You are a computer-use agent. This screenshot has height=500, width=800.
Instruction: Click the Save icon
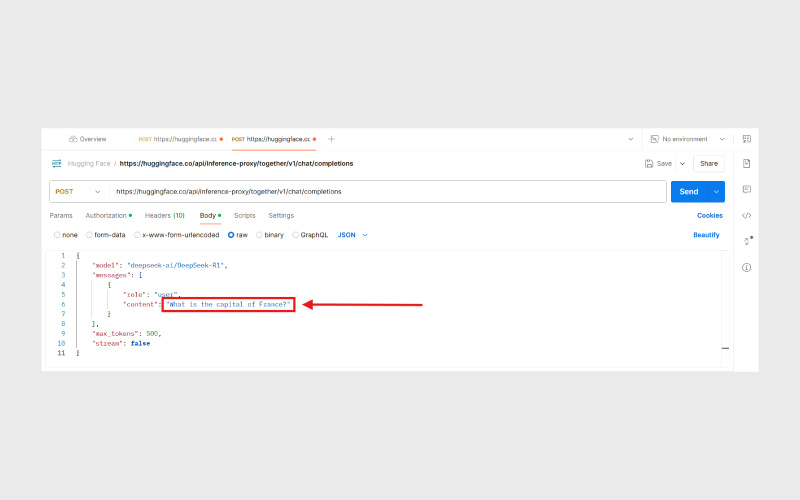click(x=651, y=163)
